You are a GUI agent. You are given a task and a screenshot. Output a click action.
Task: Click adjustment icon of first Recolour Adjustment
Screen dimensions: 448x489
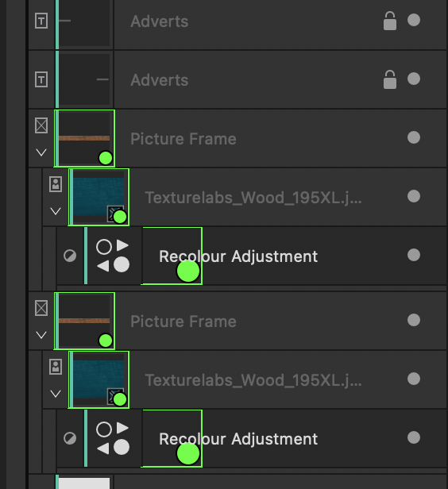(x=70, y=256)
